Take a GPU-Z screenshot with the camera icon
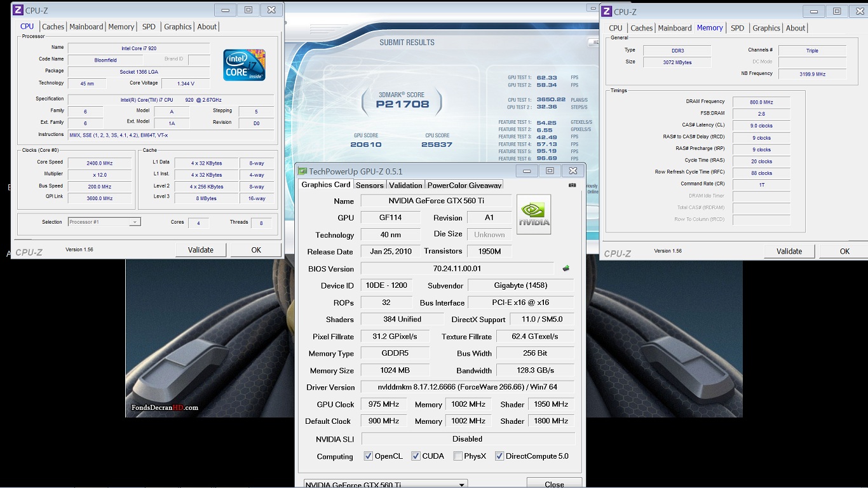The height and width of the screenshot is (488, 868). click(x=572, y=185)
